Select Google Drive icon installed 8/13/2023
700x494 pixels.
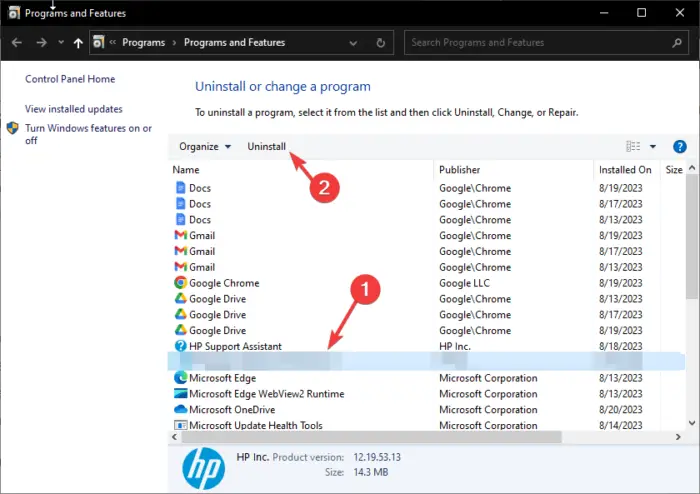coord(180,298)
